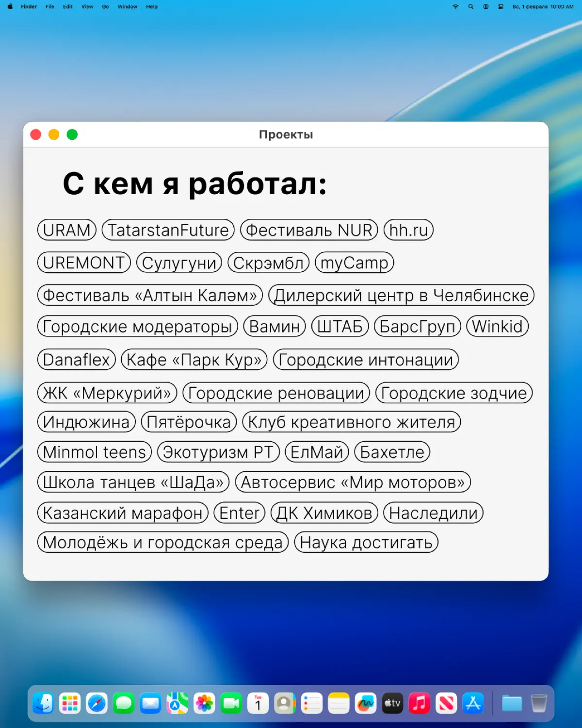Open the Trash in dock
Image resolution: width=582 pixels, height=728 pixels.
[x=539, y=703]
